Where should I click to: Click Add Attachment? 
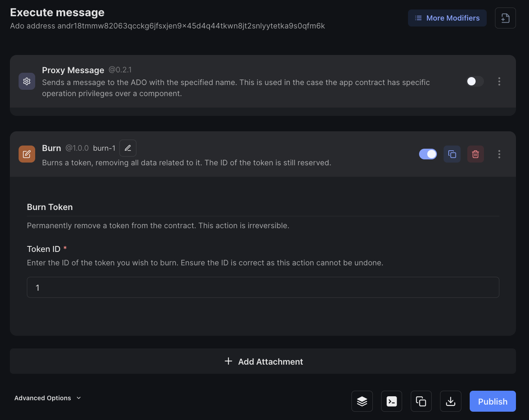(x=263, y=361)
